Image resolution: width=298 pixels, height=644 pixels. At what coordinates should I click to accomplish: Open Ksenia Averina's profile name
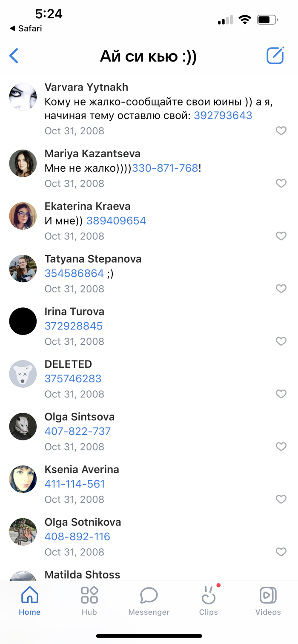(82, 470)
